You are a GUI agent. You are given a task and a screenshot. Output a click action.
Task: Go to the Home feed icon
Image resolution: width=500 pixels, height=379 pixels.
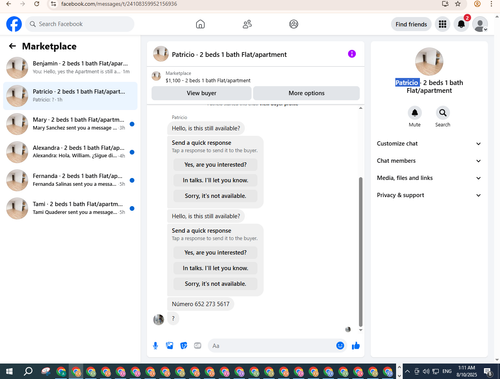click(200, 24)
